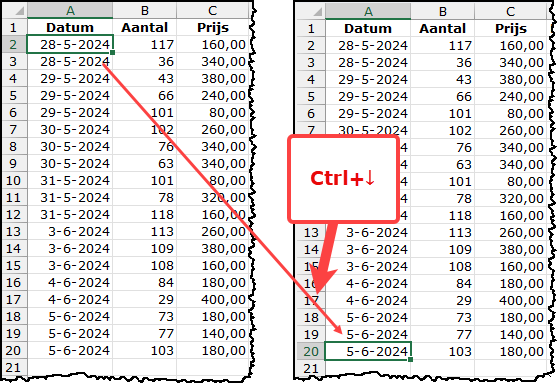Click the select-all corner of right sheet

click(x=313, y=11)
